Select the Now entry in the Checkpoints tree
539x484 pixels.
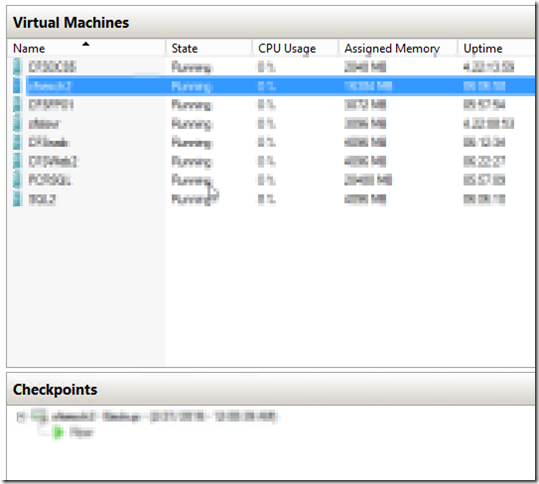pyautogui.click(x=81, y=432)
